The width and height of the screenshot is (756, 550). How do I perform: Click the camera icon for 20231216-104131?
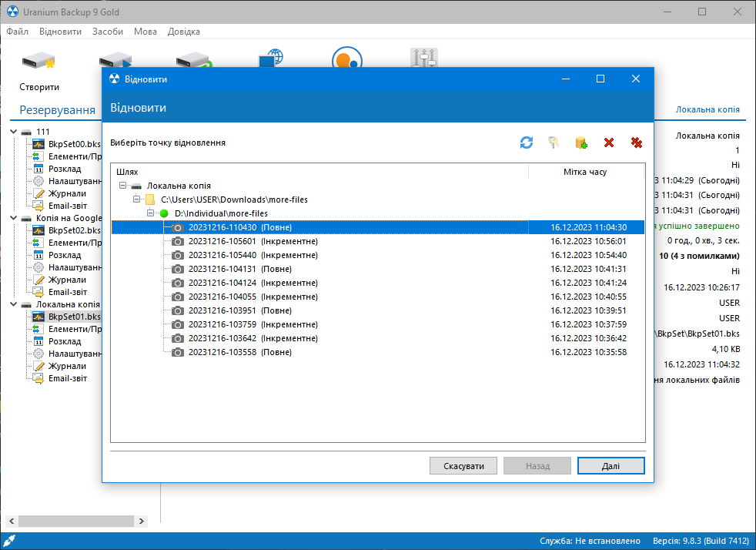click(178, 269)
